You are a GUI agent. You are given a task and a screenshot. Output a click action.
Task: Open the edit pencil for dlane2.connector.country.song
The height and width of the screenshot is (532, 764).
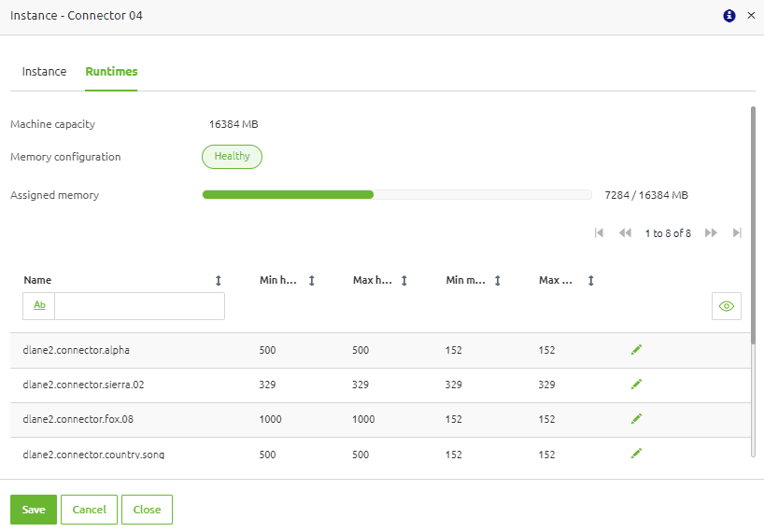636,454
